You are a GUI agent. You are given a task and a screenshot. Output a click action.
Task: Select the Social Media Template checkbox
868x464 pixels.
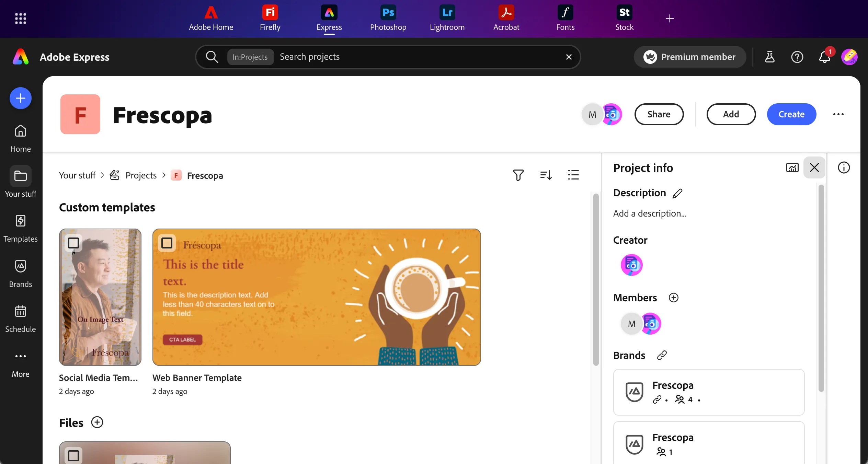[x=73, y=243]
